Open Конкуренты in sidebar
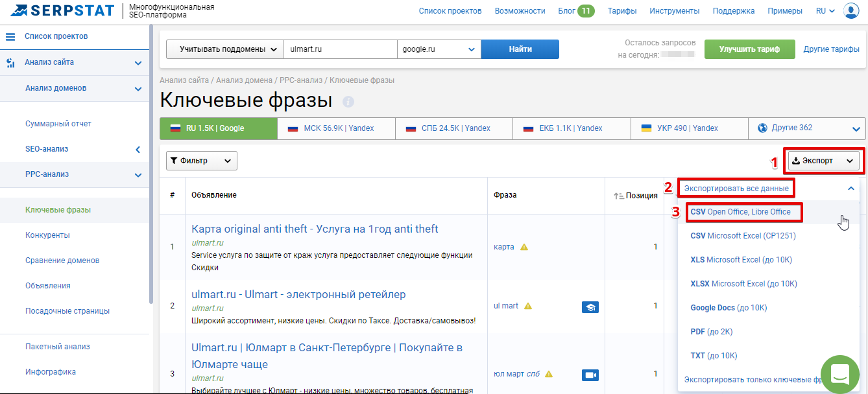Viewport: 868px width, 394px height. click(x=47, y=235)
